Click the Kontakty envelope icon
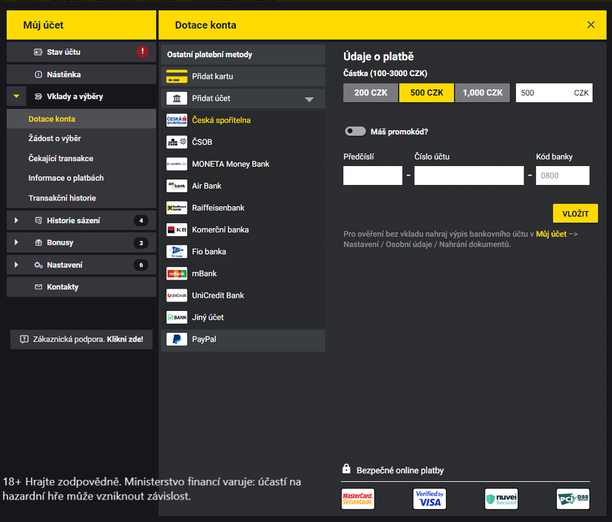This screenshot has width=612, height=522. [38, 287]
